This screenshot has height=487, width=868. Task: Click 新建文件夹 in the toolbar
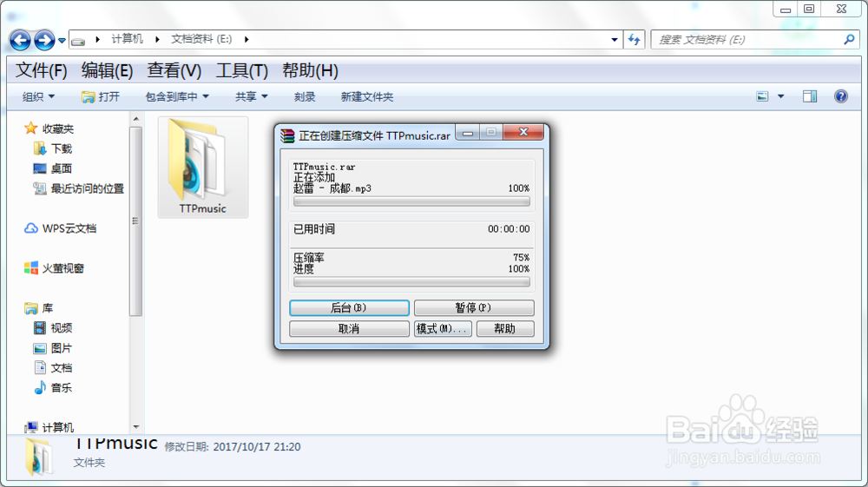click(367, 97)
